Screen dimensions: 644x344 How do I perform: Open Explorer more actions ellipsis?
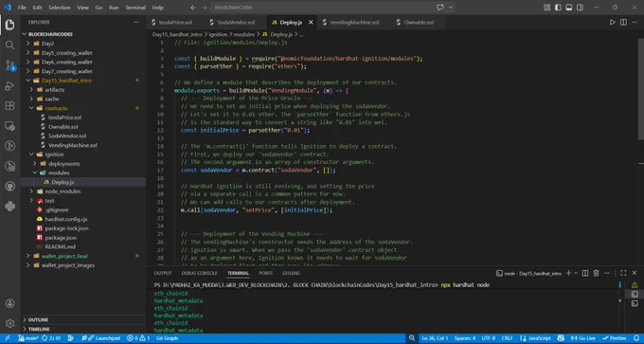(x=136, y=22)
